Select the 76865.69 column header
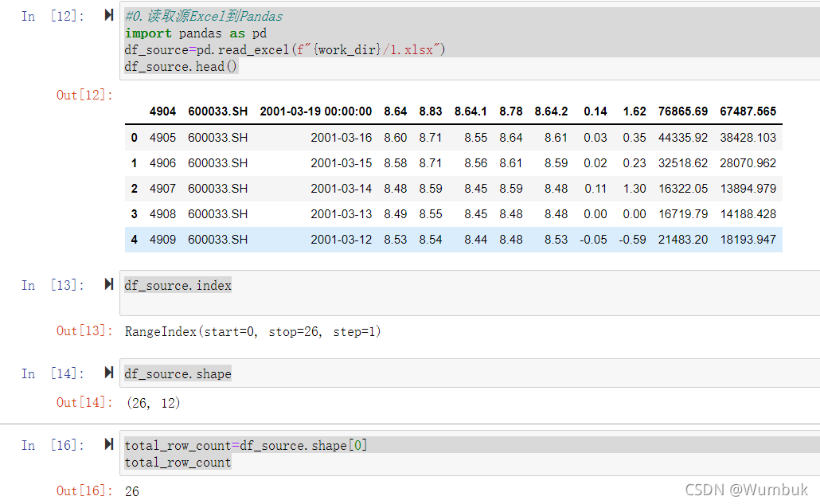The image size is (820, 504). pyautogui.click(x=682, y=111)
